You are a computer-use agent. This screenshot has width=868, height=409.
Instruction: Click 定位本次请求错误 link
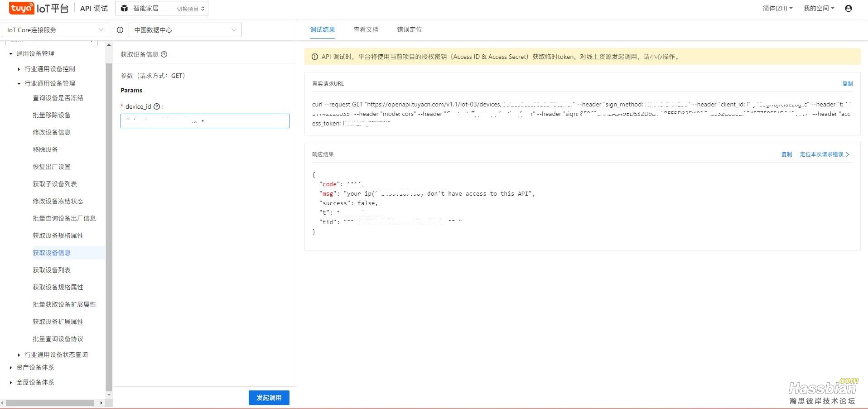point(825,154)
